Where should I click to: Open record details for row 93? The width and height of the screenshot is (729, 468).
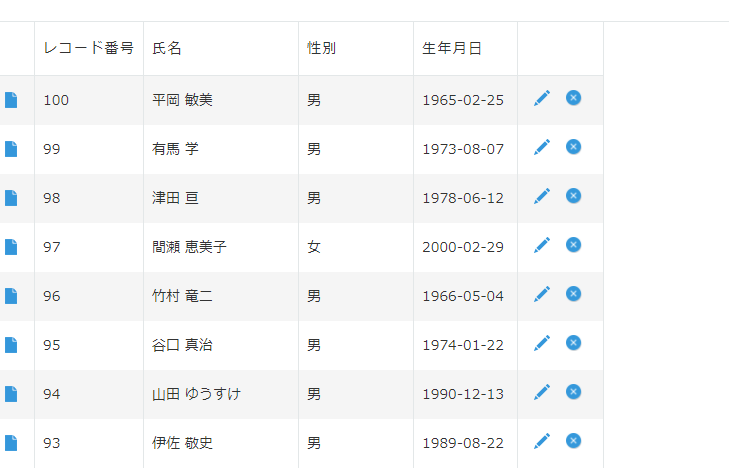(x=11, y=443)
